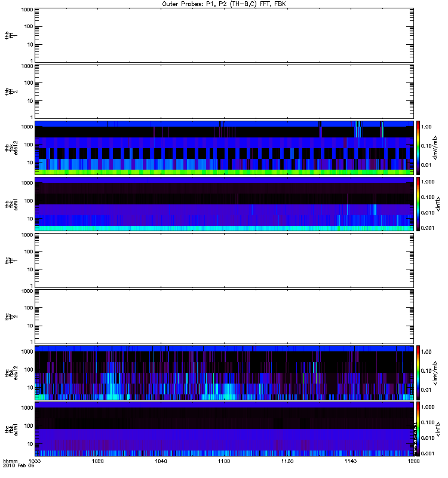The width and height of the screenshot is (448, 478).
Task: Click the 100 y-axis label of thb fbk edc12
Action: [29, 145]
